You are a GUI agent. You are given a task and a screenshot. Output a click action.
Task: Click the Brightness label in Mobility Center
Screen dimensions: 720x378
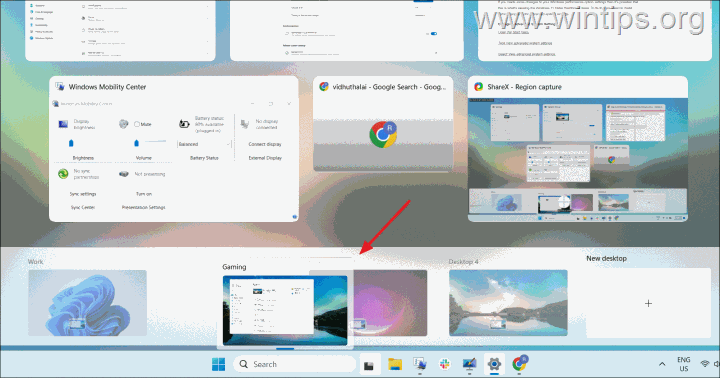pyautogui.click(x=83, y=158)
